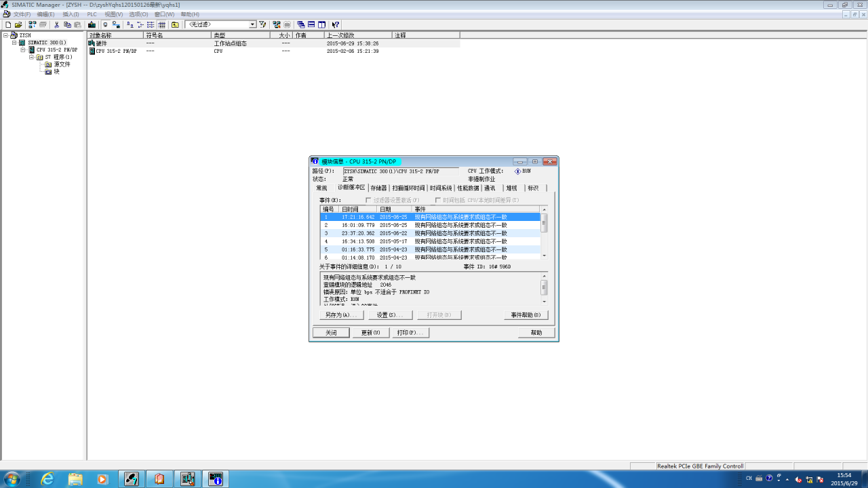Switch to Large Icons view

(x=130, y=24)
